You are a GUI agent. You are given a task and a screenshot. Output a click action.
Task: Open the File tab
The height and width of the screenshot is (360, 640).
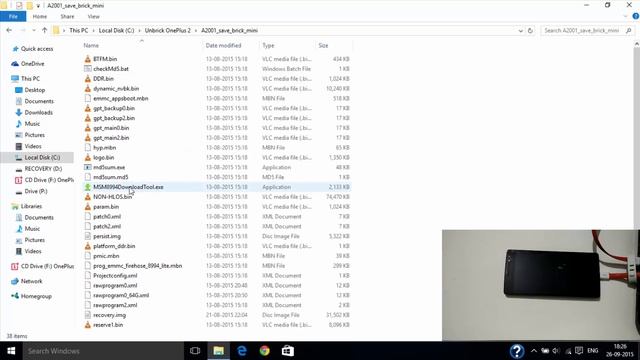[13, 16]
